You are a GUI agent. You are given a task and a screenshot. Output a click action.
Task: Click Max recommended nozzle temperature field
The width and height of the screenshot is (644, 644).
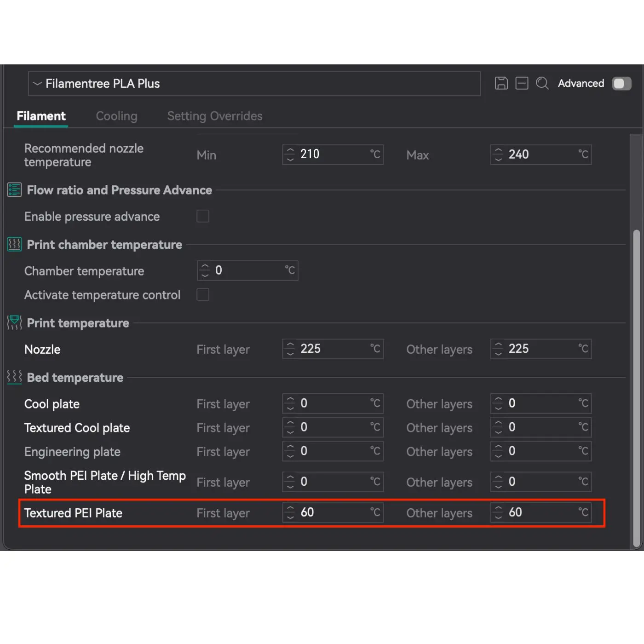click(541, 155)
